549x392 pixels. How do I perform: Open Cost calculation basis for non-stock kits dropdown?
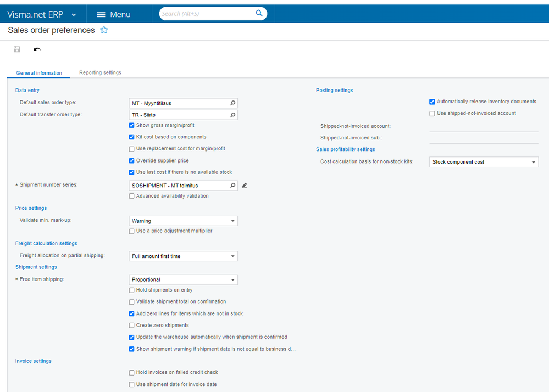click(484, 162)
